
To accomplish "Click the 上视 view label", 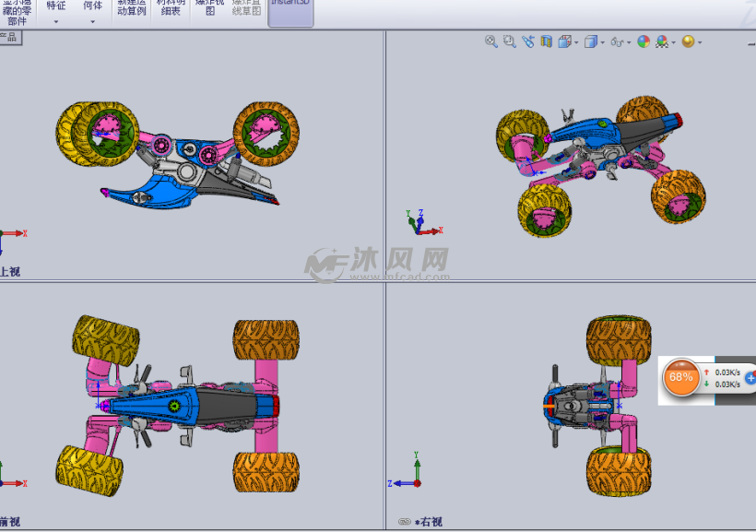I will tap(9, 272).
